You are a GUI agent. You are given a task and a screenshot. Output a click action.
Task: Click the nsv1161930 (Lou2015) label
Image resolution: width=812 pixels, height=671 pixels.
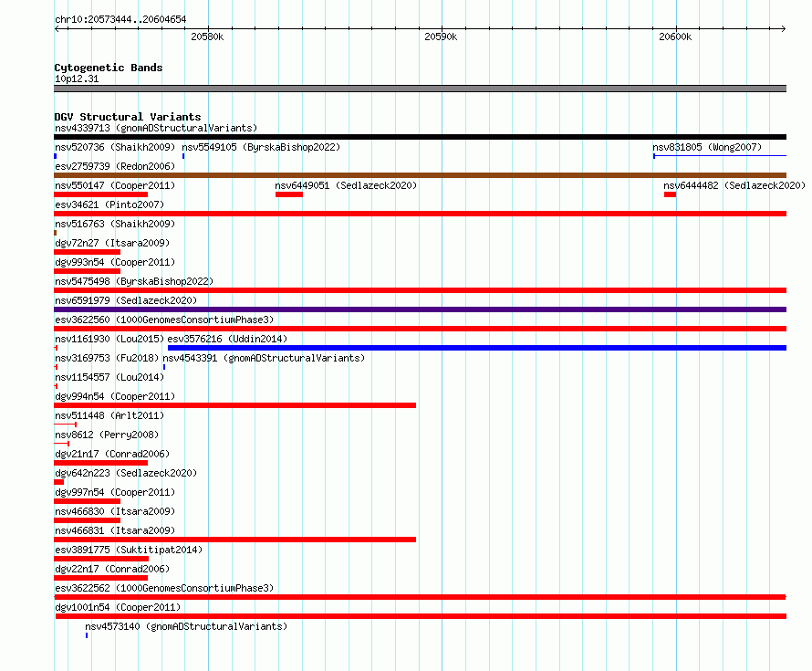pyautogui.click(x=109, y=339)
